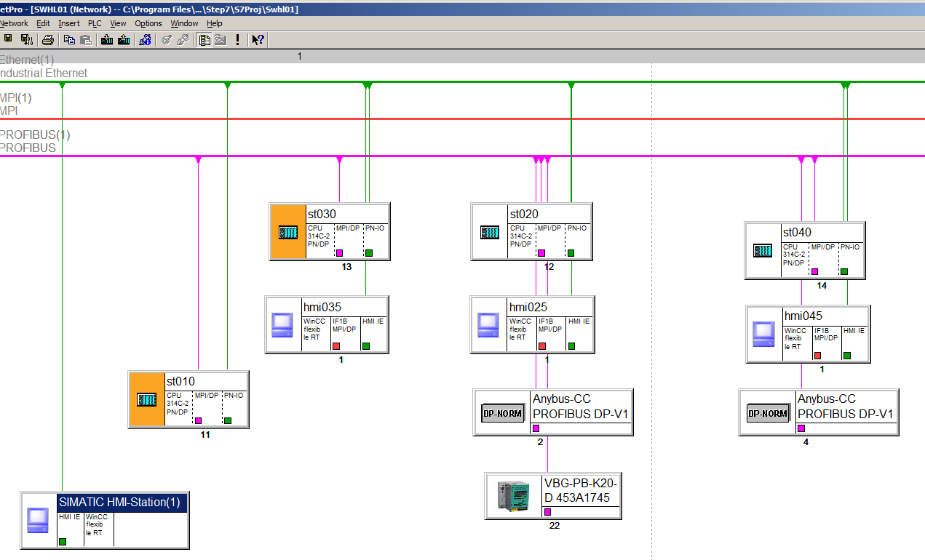The width and height of the screenshot is (925, 560).
Task: Open the Help menu
Action: (215, 23)
